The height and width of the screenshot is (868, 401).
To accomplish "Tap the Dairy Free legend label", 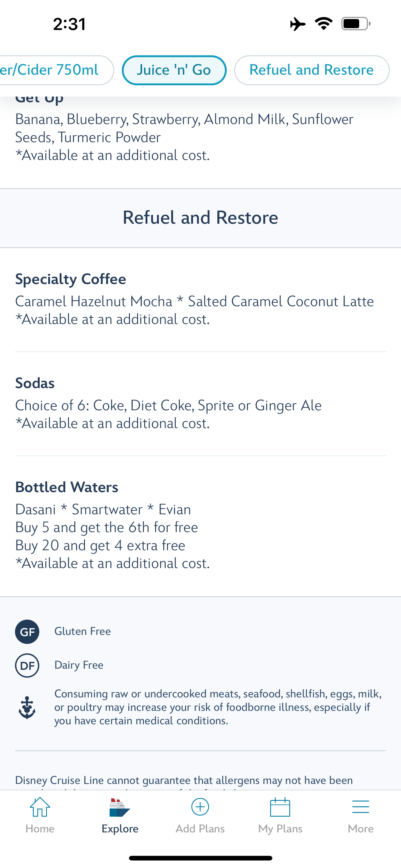I will pyautogui.click(x=79, y=665).
